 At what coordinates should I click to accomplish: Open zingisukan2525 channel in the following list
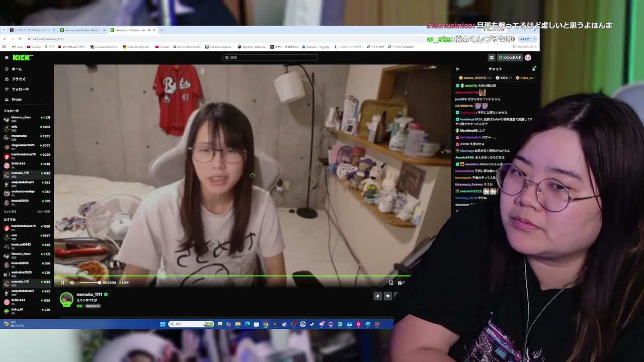(x=27, y=146)
